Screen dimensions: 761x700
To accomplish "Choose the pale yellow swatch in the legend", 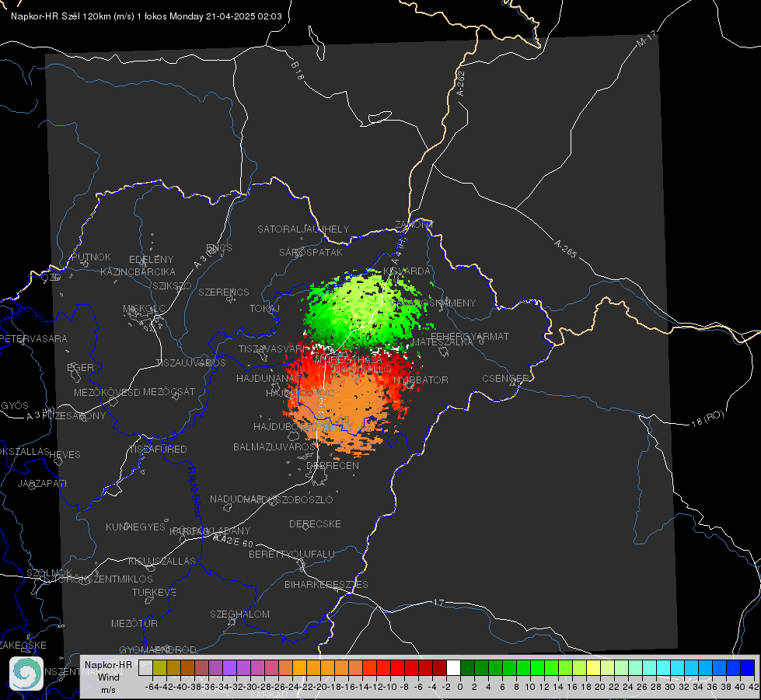I will (594, 667).
